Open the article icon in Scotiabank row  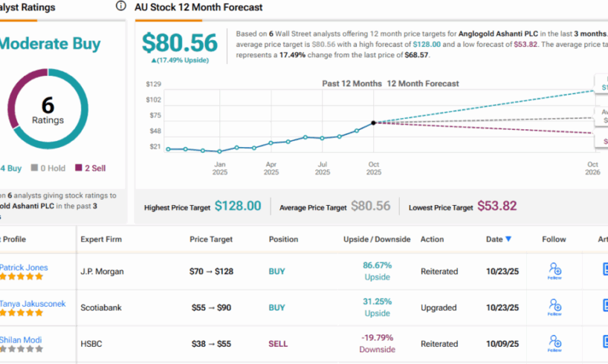[x=604, y=306]
